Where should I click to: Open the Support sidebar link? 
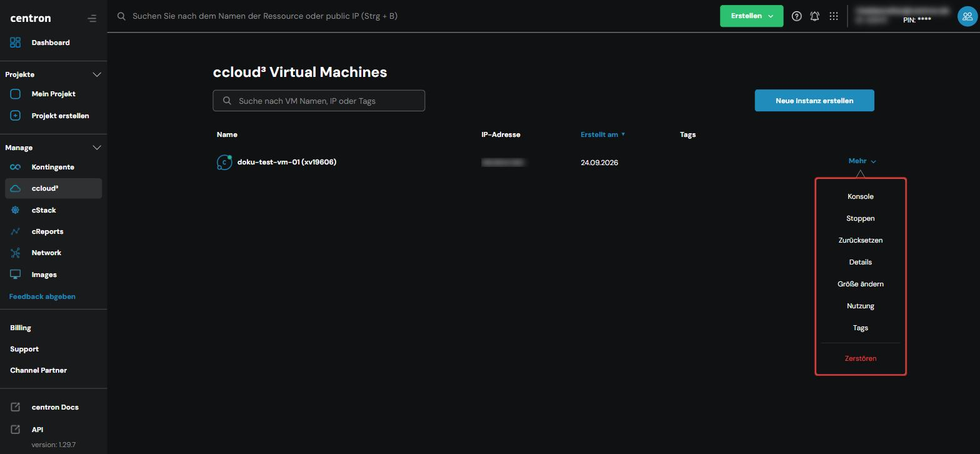point(24,349)
